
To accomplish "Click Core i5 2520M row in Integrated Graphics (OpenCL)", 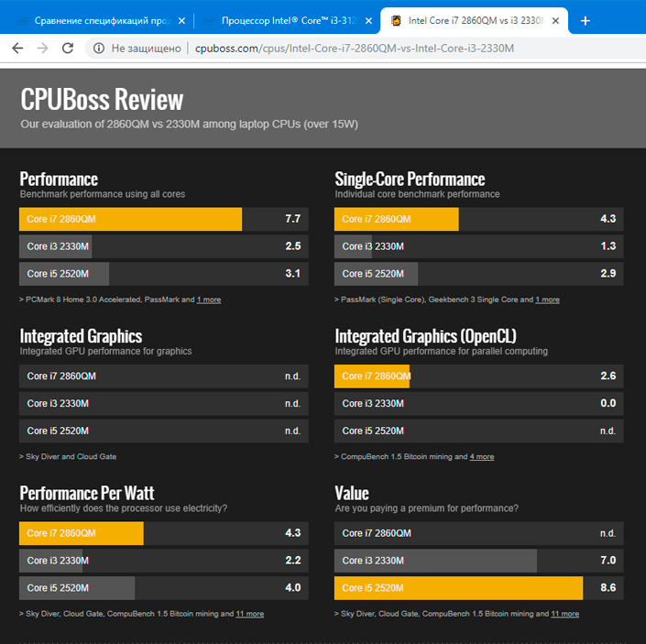I will point(478,431).
